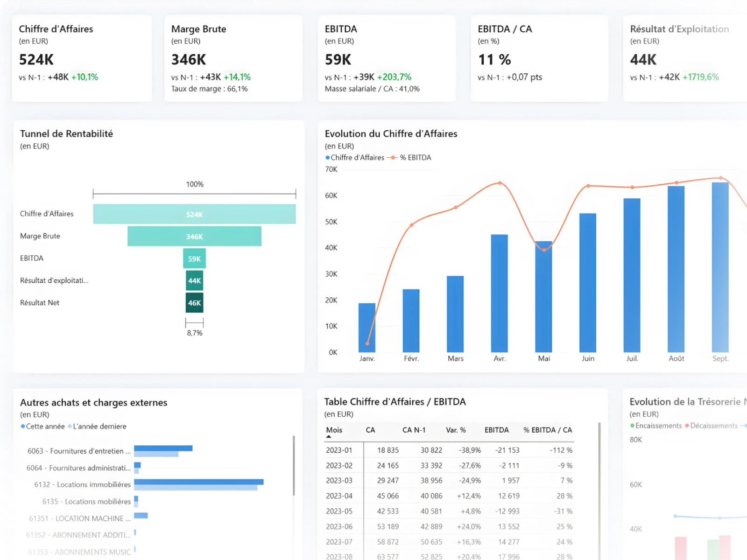The image size is (747, 560).
Task: Click the "13 552" EBITDA cell for 2023-06
Action: point(509,527)
